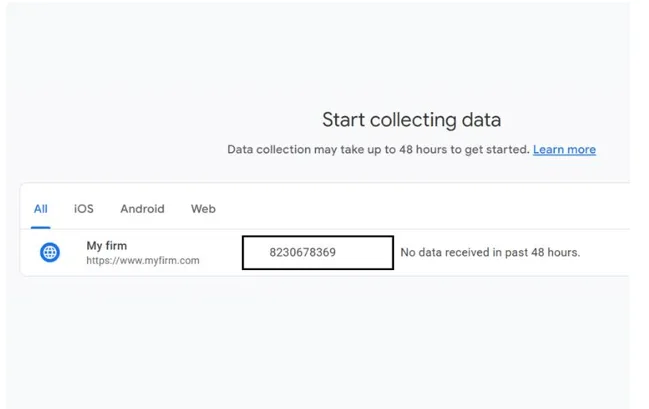Viewport: 649px width, 409px height.
Task: Click the blue underline beneath All tab
Action: pyautogui.click(x=41, y=227)
